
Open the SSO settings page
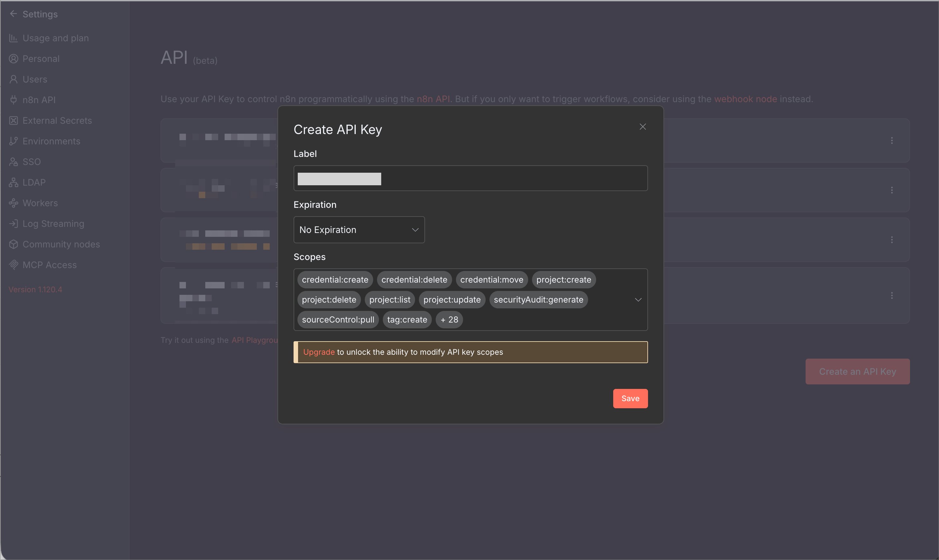pyautogui.click(x=31, y=162)
